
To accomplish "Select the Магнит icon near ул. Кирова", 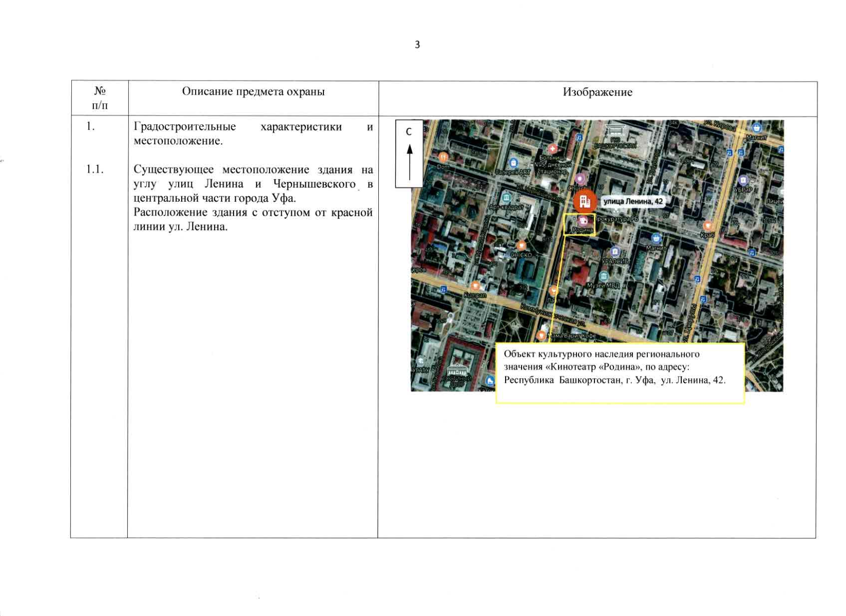I will point(756,127).
